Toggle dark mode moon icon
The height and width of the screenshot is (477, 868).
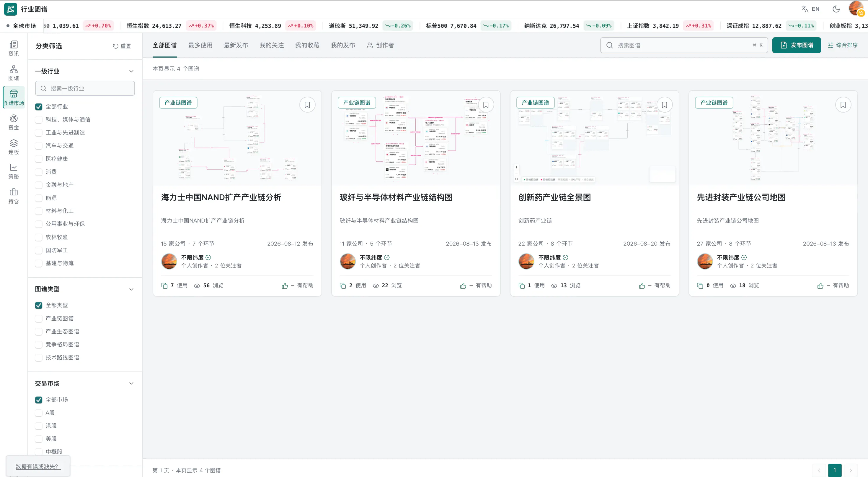836,9
